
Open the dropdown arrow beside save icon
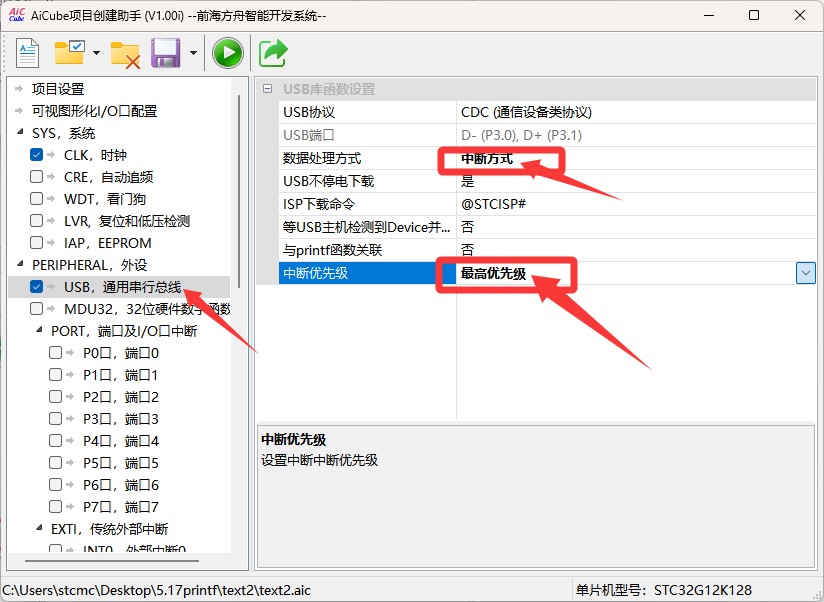[x=193, y=53]
